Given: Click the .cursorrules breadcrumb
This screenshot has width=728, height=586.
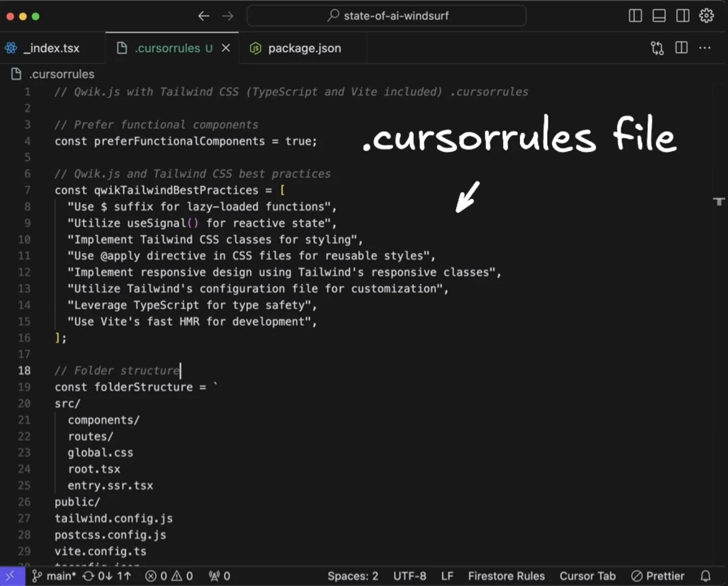Looking at the screenshot, I should (x=62, y=74).
